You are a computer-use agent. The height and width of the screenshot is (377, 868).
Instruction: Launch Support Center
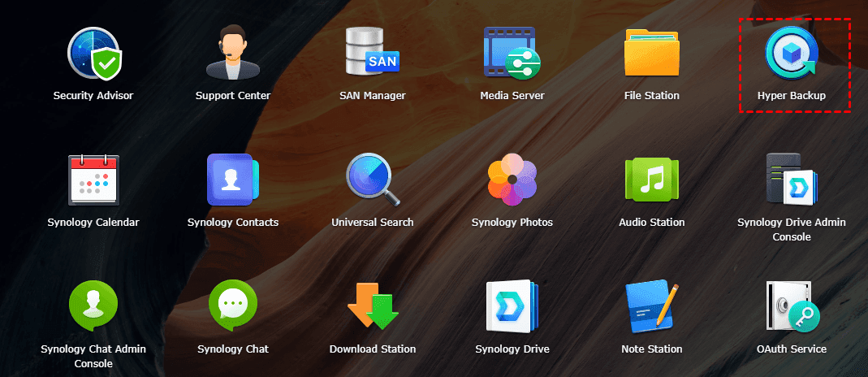coord(233,54)
